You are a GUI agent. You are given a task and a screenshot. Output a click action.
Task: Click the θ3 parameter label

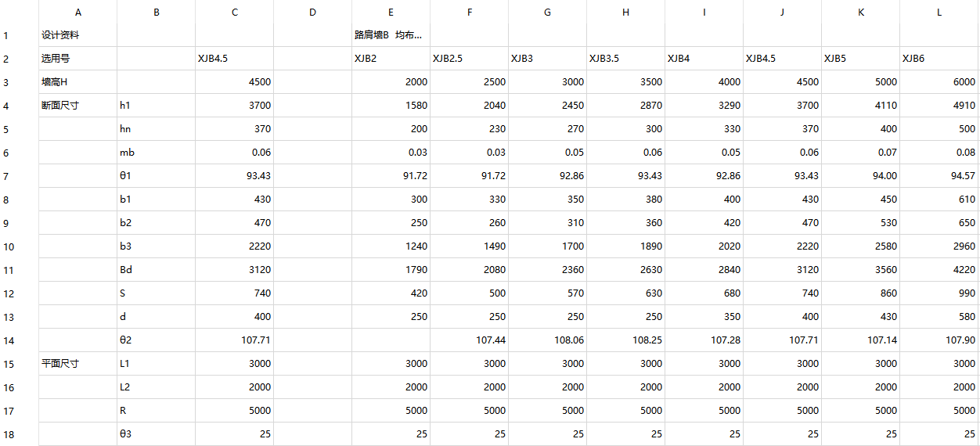tap(156, 434)
